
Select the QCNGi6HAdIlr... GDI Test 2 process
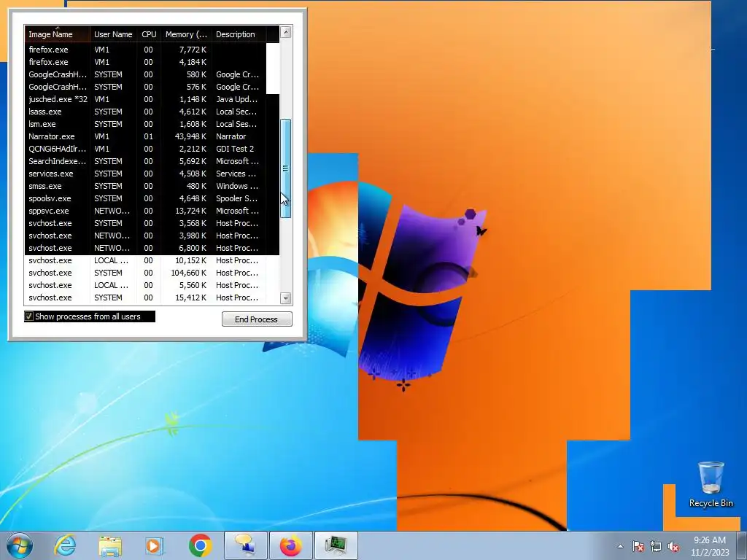(152, 149)
